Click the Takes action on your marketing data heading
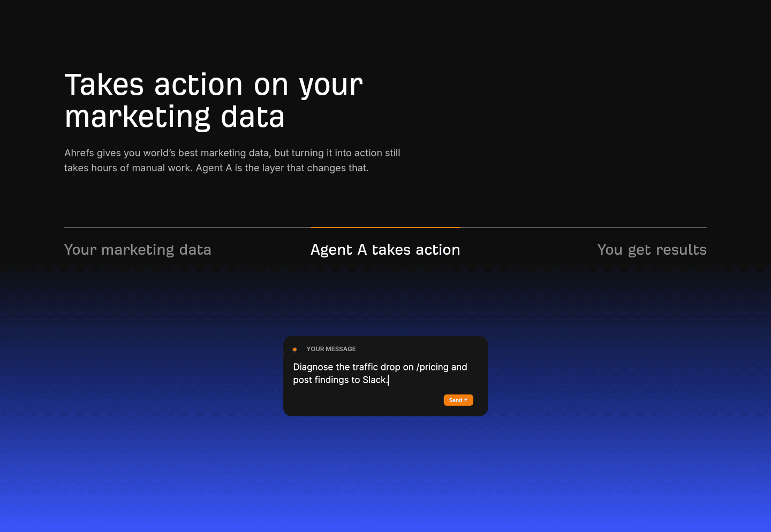The width and height of the screenshot is (771, 532). (214, 101)
